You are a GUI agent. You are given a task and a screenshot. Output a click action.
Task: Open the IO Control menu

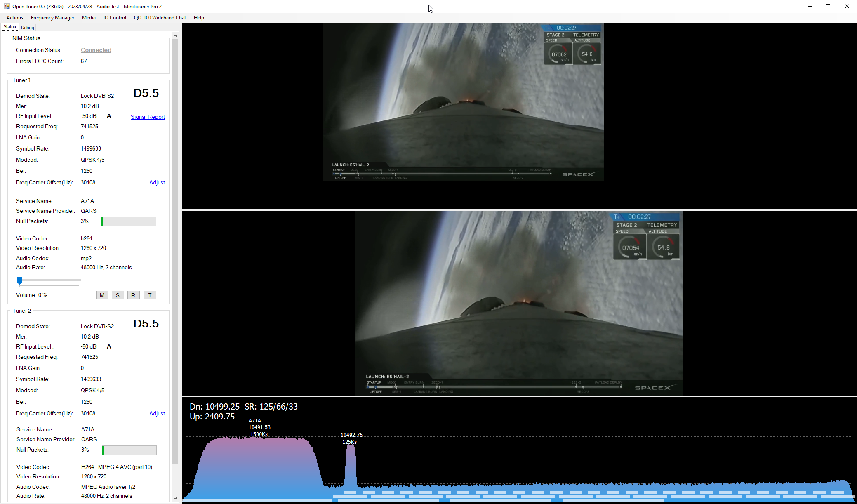tap(115, 18)
